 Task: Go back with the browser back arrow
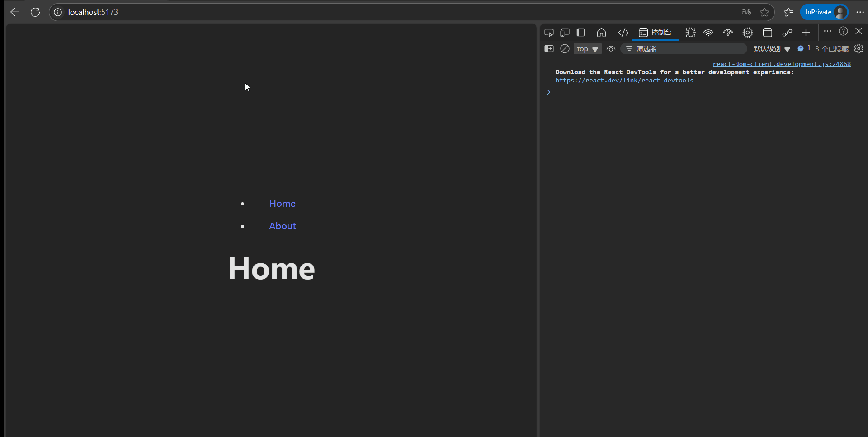click(x=15, y=12)
